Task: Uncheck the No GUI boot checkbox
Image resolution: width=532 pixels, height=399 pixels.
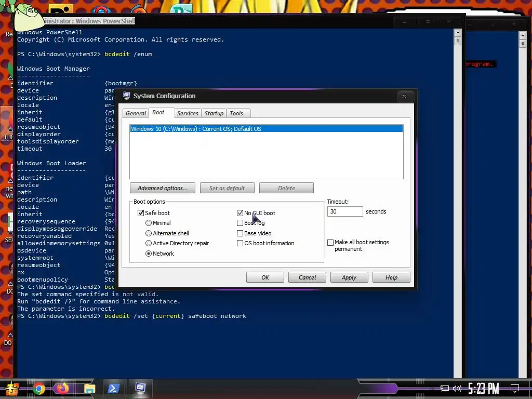Action: [240, 213]
